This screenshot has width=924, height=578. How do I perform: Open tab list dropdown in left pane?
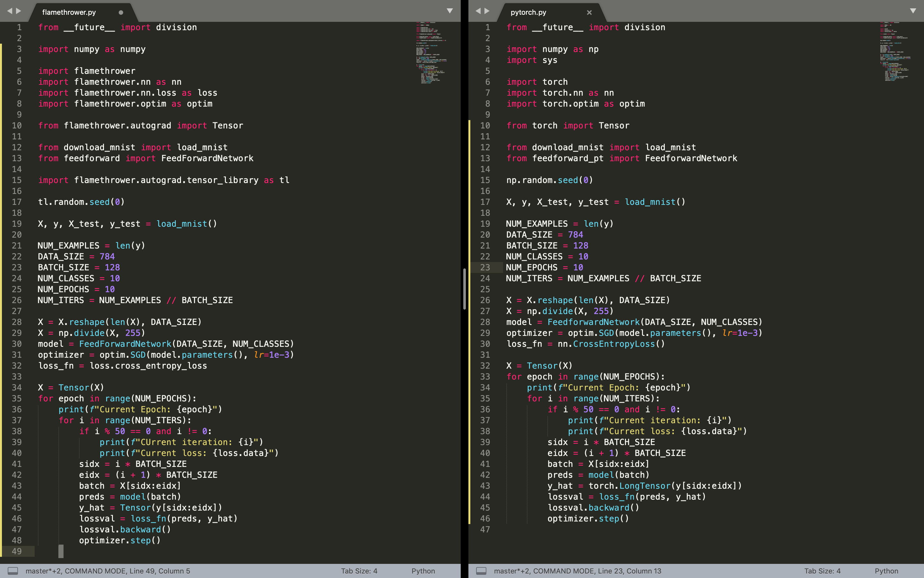[x=450, y=11]
